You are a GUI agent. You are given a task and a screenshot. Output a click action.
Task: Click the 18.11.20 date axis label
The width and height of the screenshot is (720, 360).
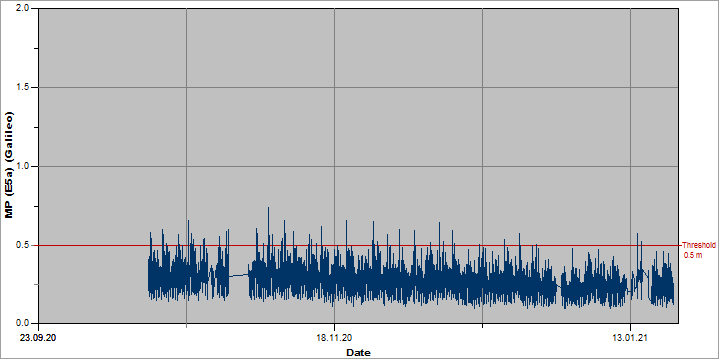click(334, 338)
